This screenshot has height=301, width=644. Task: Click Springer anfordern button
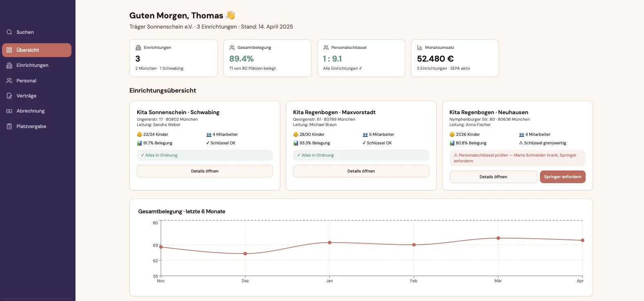pos(563,177)
